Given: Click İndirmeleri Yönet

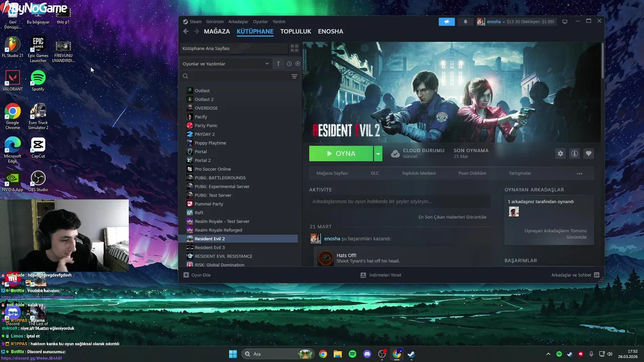Looking at the screenshot, I should [x=381, y=275].
